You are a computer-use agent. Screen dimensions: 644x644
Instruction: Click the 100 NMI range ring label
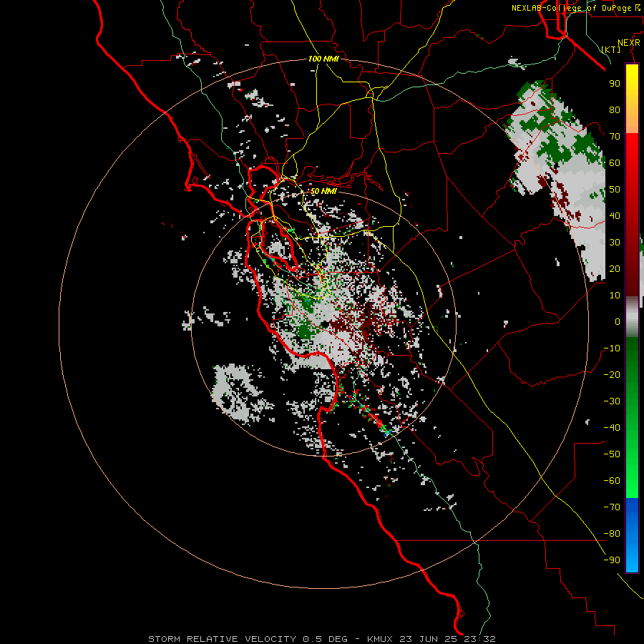point(323,59)
